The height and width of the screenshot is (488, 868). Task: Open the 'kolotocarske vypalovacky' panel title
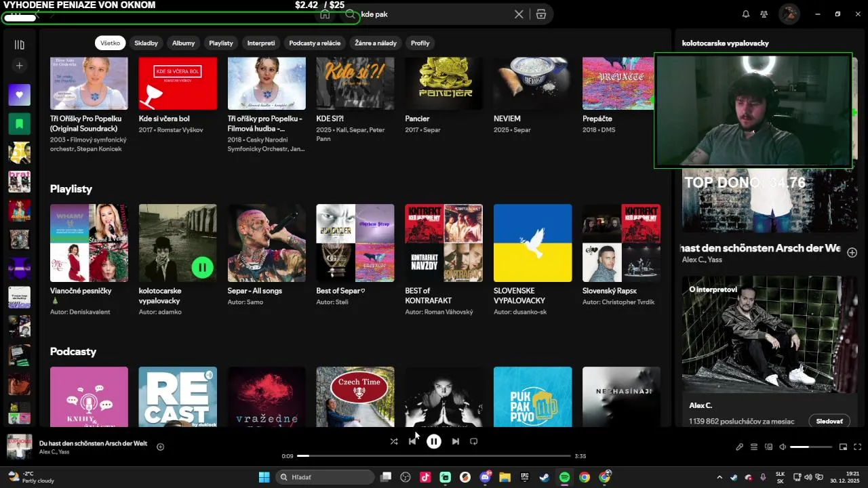click(726, 43)
